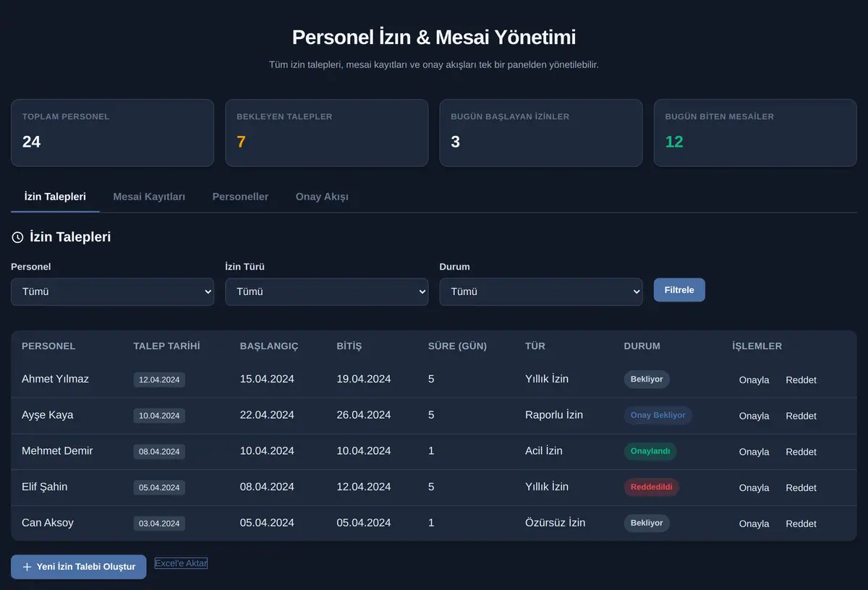Click the Filtrele button
Screen dimensions: 868x590
point(679,290)
